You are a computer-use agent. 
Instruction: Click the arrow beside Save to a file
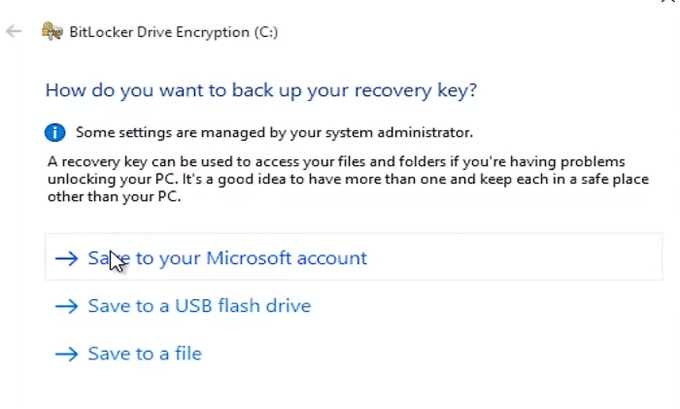pyautogui.click(x=66, y=354)
